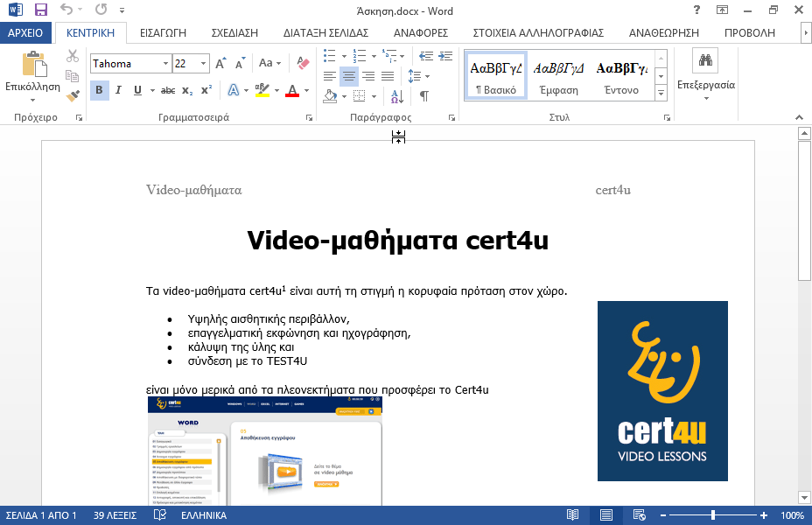Apply borders with the borders icon

pos(359,95)
